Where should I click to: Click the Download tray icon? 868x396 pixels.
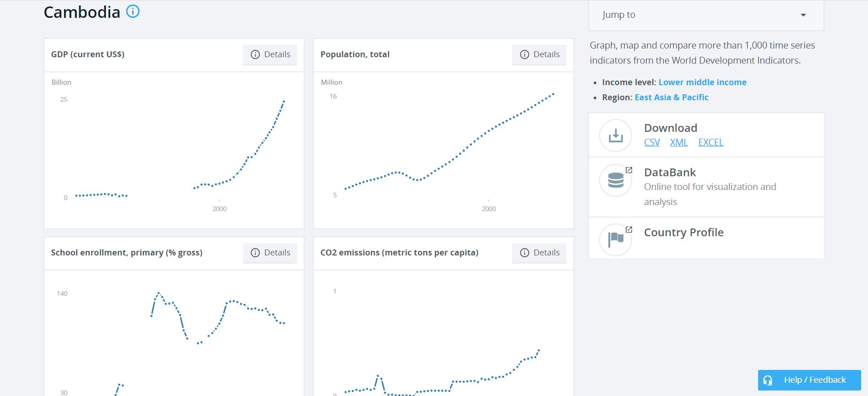616,136
